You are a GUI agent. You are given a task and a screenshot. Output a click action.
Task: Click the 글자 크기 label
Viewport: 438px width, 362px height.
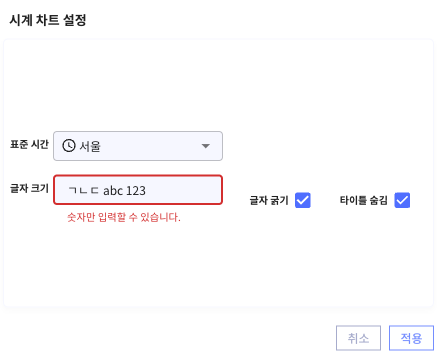(29, 188)
